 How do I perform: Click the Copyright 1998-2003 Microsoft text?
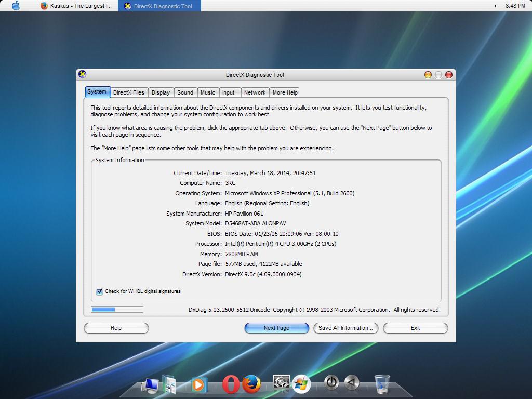click(331, 310)
